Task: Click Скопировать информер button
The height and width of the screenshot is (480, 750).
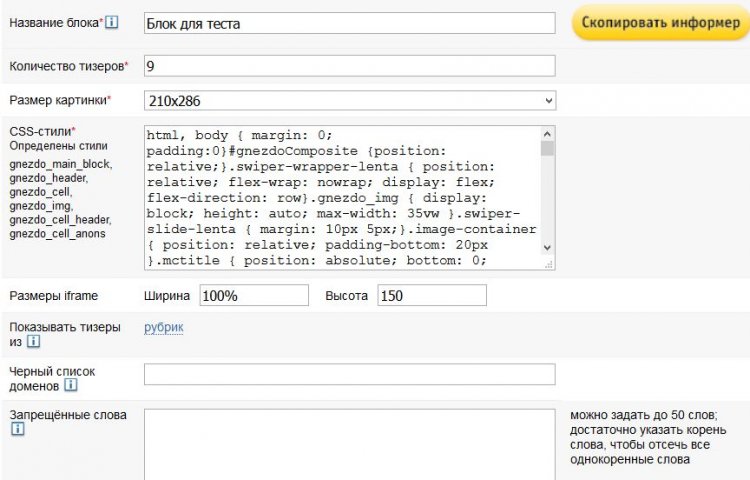Action: 661,22
